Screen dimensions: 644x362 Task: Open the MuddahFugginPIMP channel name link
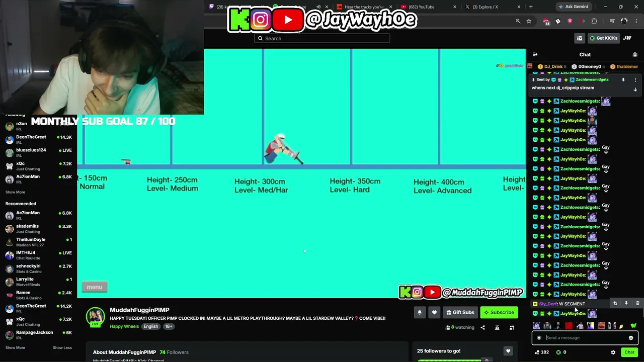[x=139, y=310]
